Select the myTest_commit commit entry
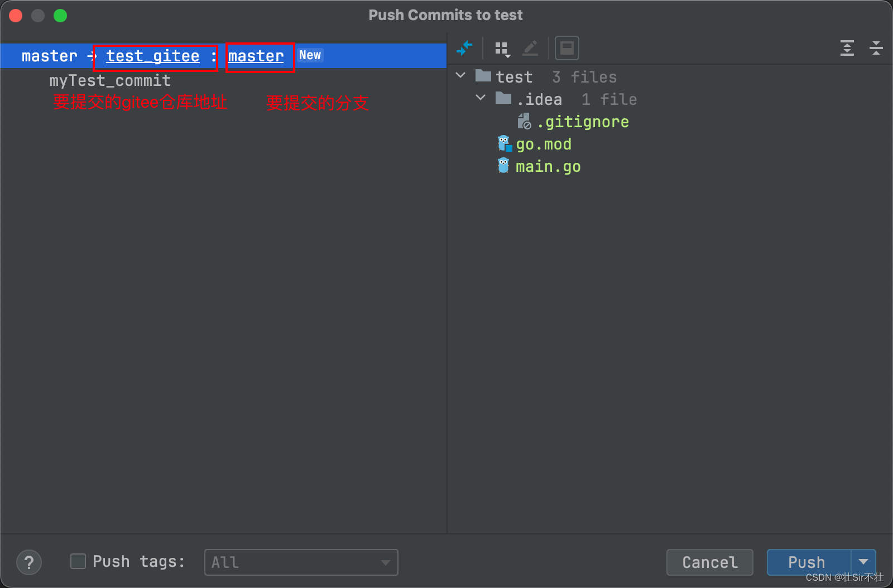 [x=109, y=80]
